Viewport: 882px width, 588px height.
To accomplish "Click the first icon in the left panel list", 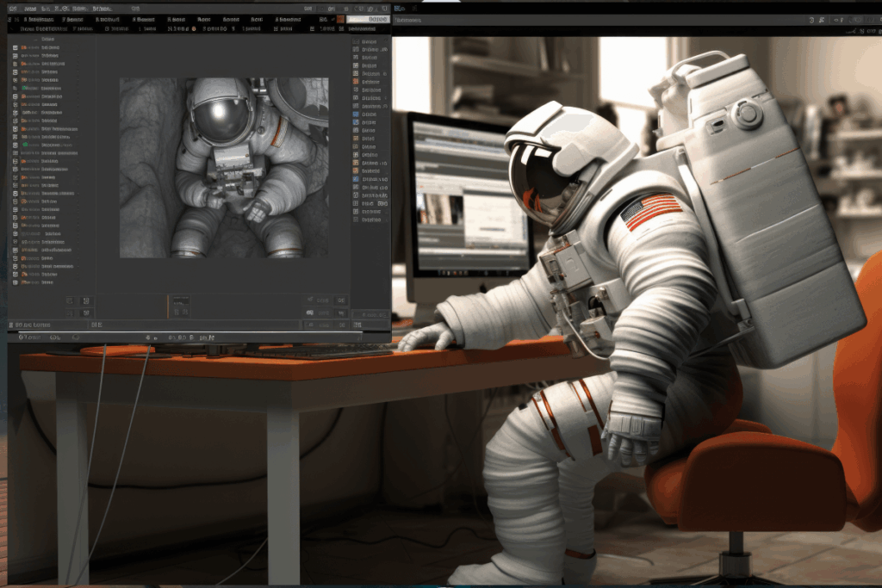I will pyautogui.click(x=16, y=49).
